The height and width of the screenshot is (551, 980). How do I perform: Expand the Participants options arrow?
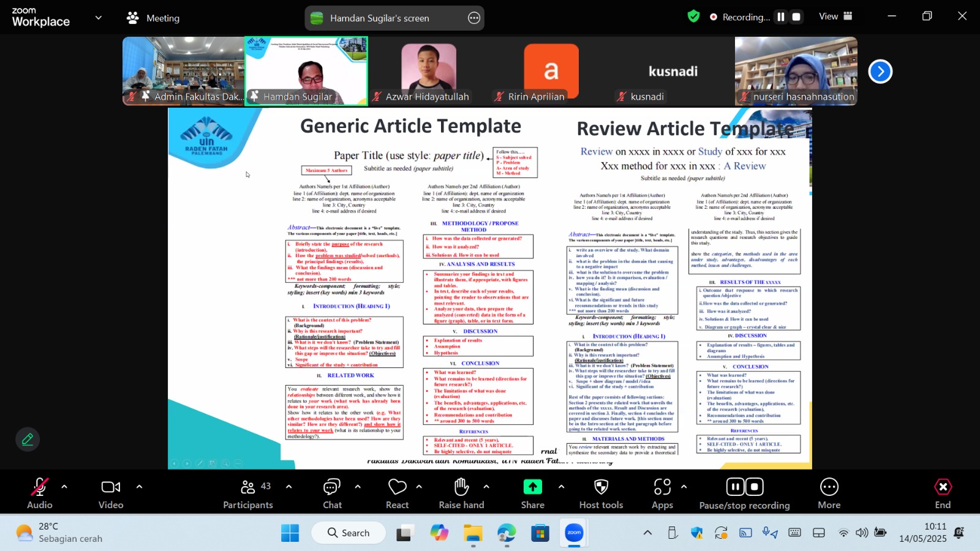point(288,487)
